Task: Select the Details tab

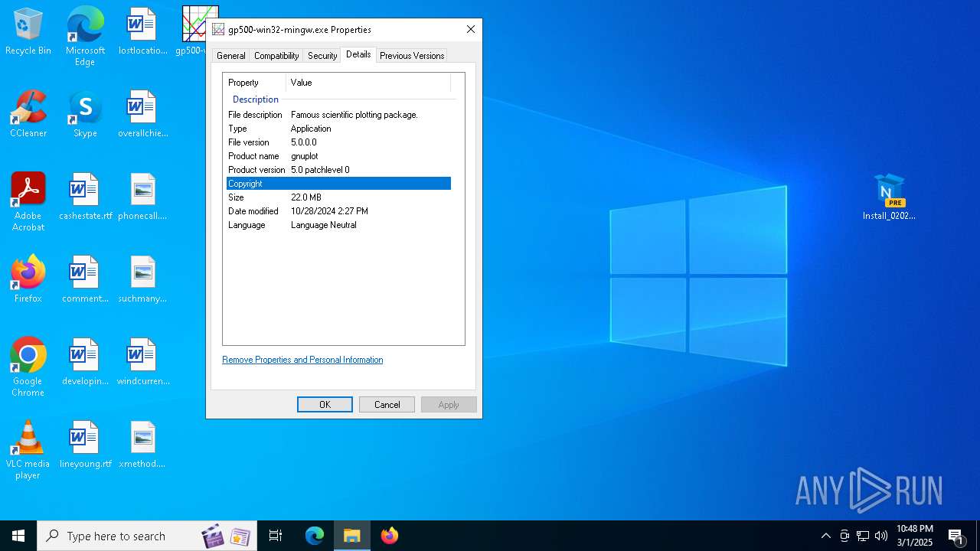Action: pos(358,54)
